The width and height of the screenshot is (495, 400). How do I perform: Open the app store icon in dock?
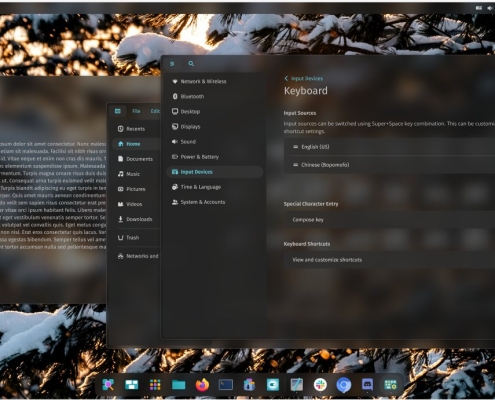(249, 385)
